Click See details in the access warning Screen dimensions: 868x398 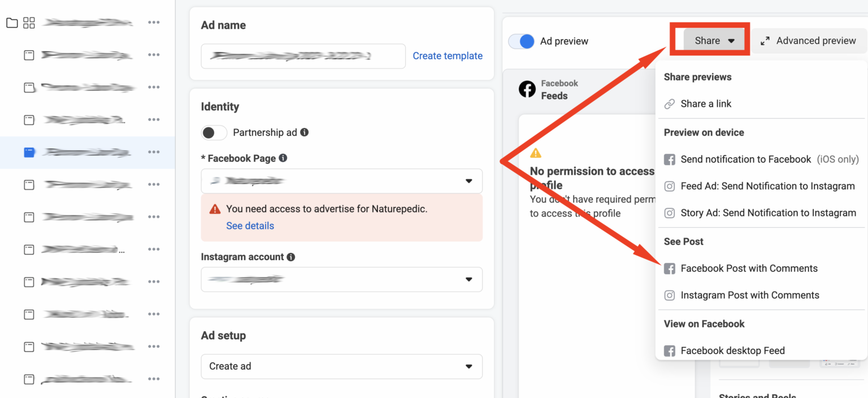[x=250, y=226]
